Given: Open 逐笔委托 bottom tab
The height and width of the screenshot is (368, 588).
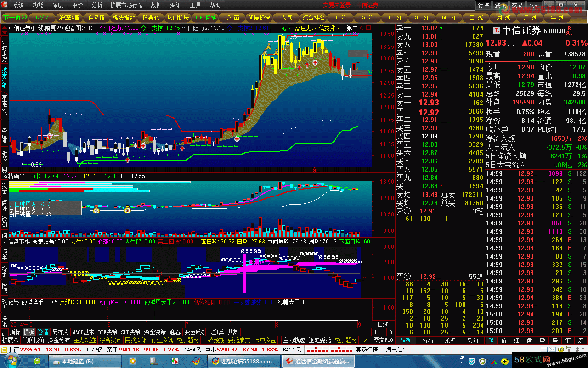Looking at the screenshot, I should [320, 340].
